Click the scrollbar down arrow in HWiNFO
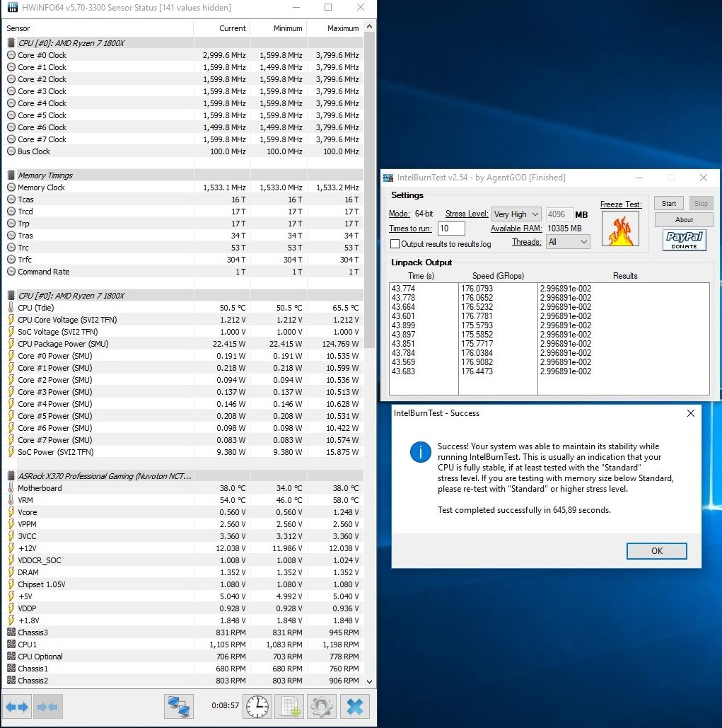This screenshot has height=728, width=722. click(x=369, y=681)
